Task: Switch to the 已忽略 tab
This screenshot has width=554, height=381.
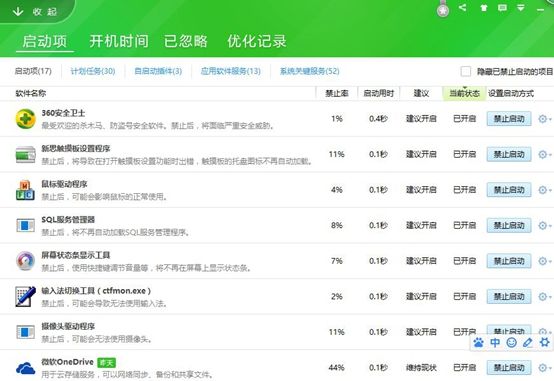Action: coord(186,41)
